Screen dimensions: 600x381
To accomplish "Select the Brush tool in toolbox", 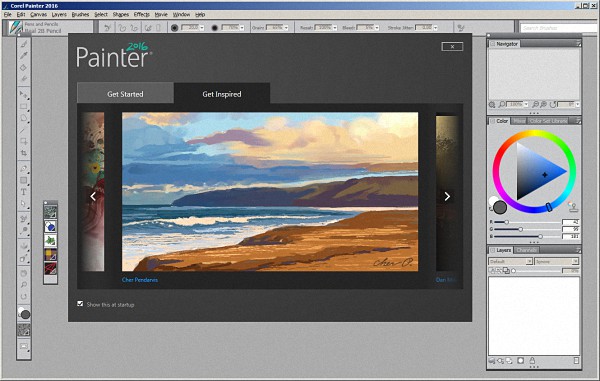I will point(24,44).
